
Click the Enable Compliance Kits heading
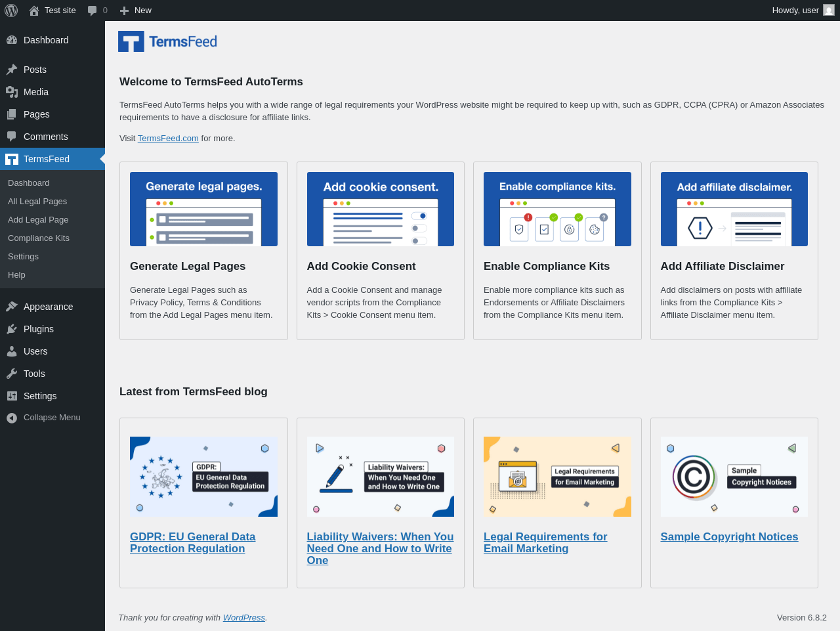coord(547,266)
